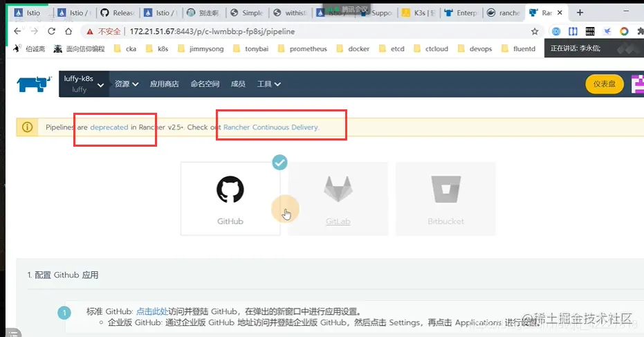Expand the 资源 menu
Screen dimensions: 644x337
(x=127, y=84)
